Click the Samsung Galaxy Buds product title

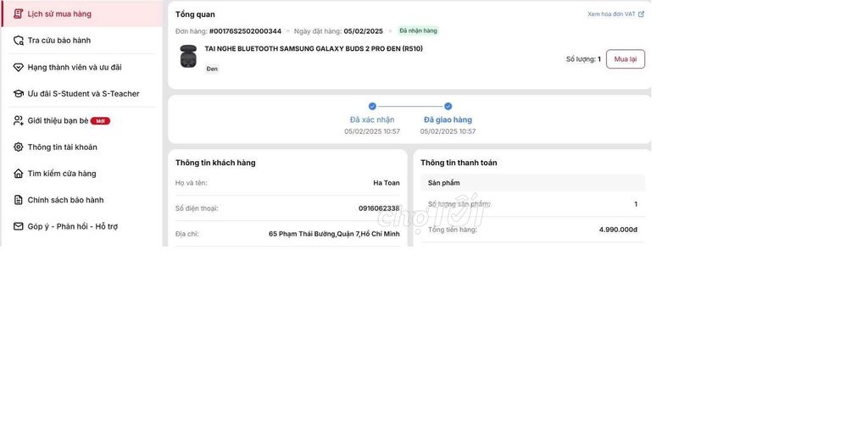[314, 48]
